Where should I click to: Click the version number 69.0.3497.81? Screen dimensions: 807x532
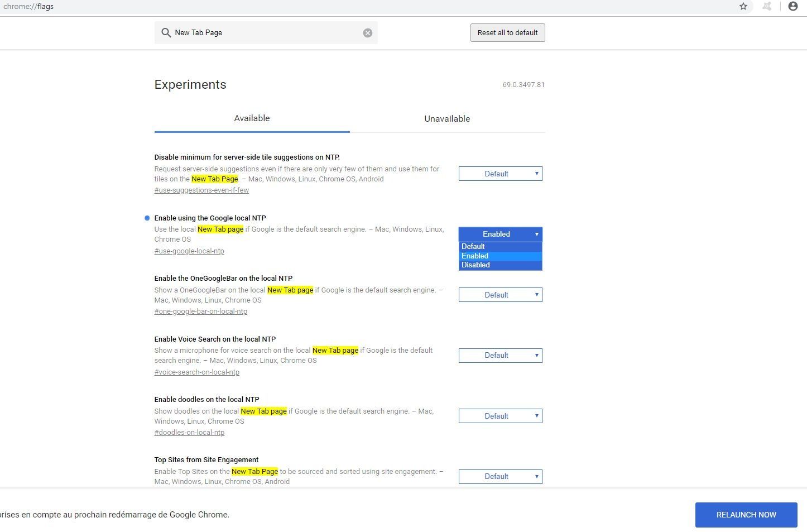click(523, 85)
